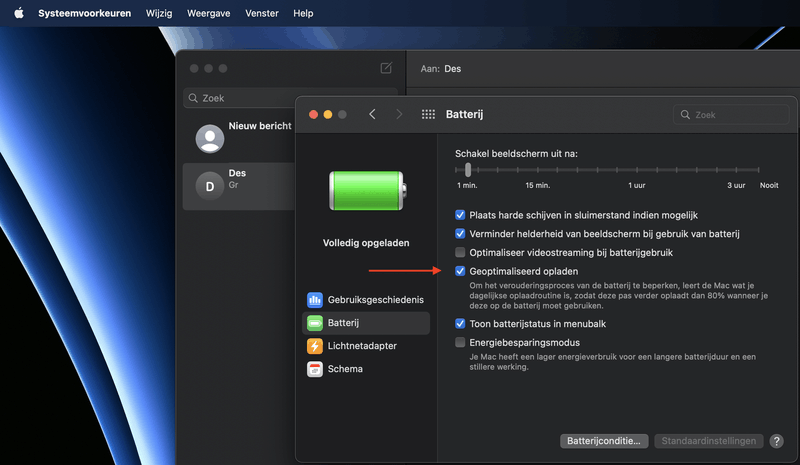Click the Standaardinstellingen button

pos(709,441)
